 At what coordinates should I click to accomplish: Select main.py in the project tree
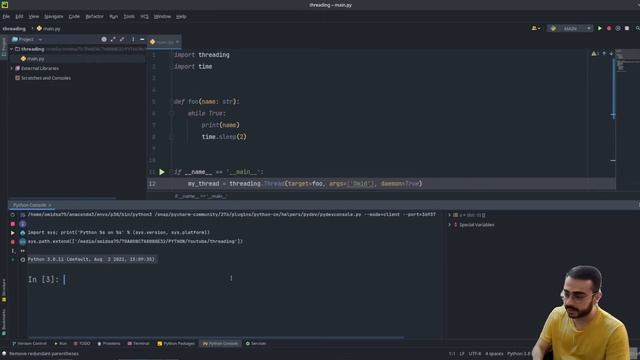[33, 59]
